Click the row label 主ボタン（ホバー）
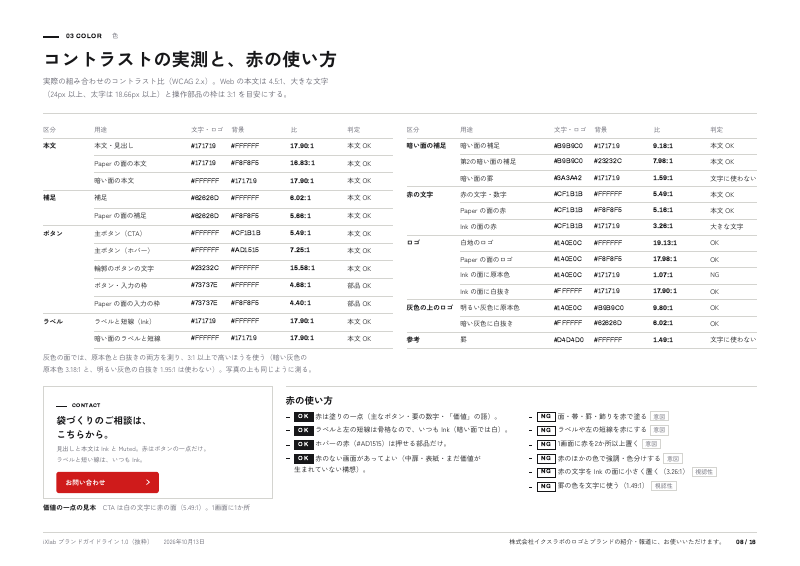Image resolution: width=800 pixels, height=566 pixels. tap(122, 251)
